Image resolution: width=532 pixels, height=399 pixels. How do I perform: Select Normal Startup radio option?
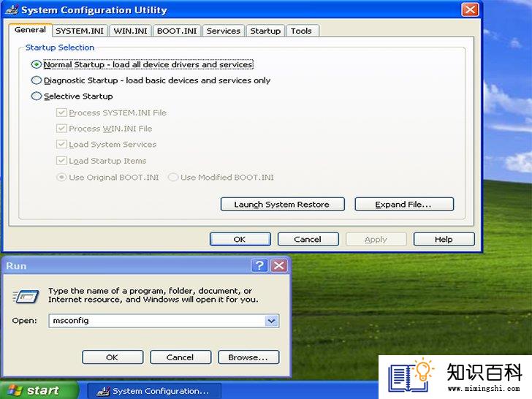click(37, 64)
